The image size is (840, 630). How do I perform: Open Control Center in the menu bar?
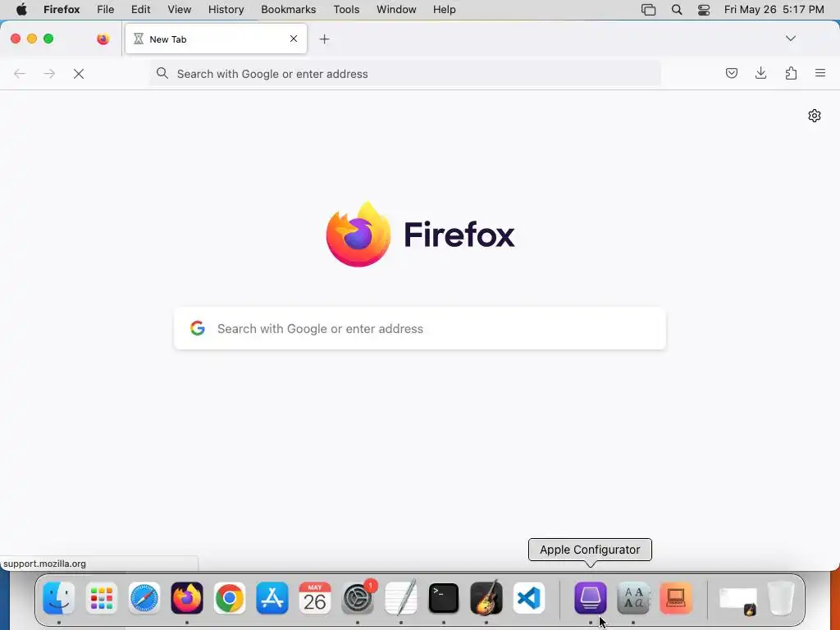[x=703, y=10]
